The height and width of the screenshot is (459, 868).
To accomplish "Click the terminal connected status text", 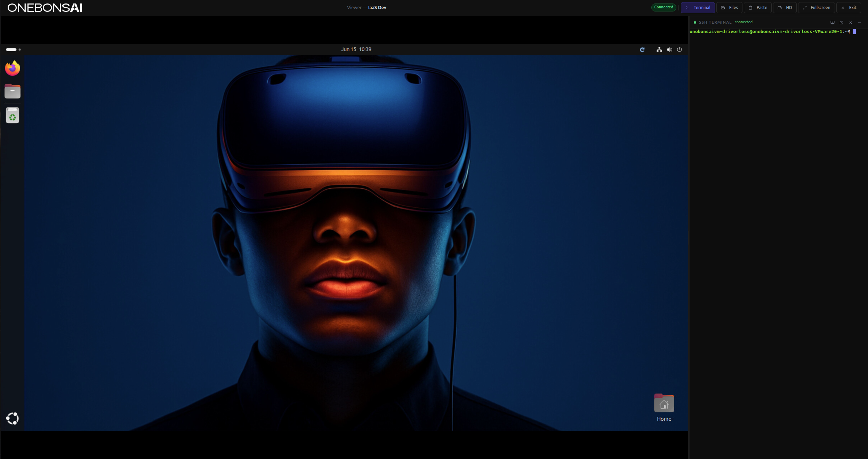I will tap(744, 22).
